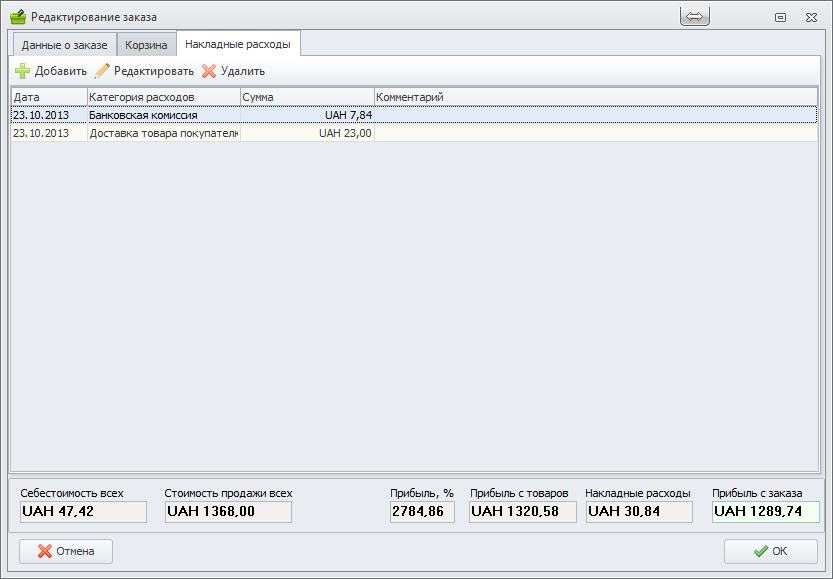Close the order editing window
833x579 pixels.
click(x=812, y=17)
